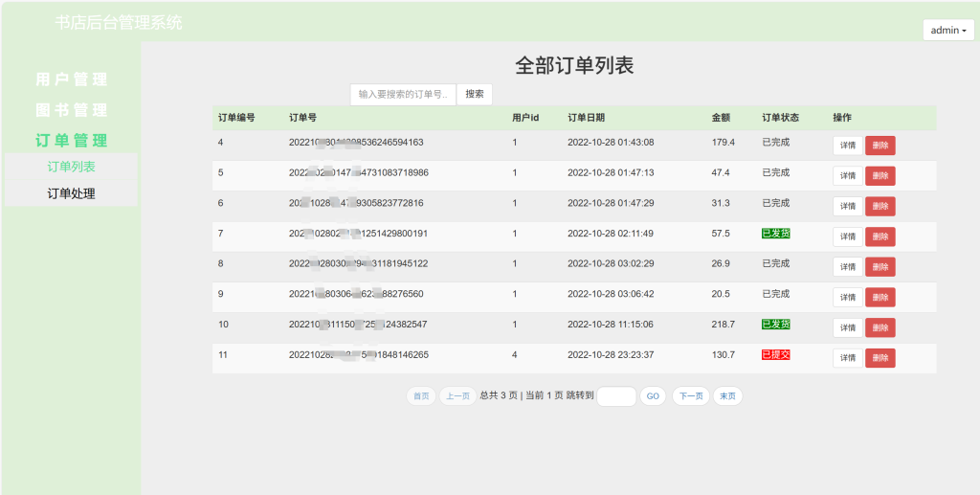
Task: Click user id 4 in order 11 row
Action: click(514, 354)
